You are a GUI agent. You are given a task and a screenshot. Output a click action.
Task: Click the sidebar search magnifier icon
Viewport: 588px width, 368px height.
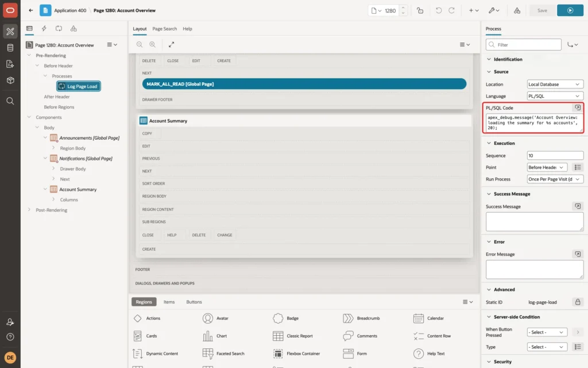pos(10,101)
